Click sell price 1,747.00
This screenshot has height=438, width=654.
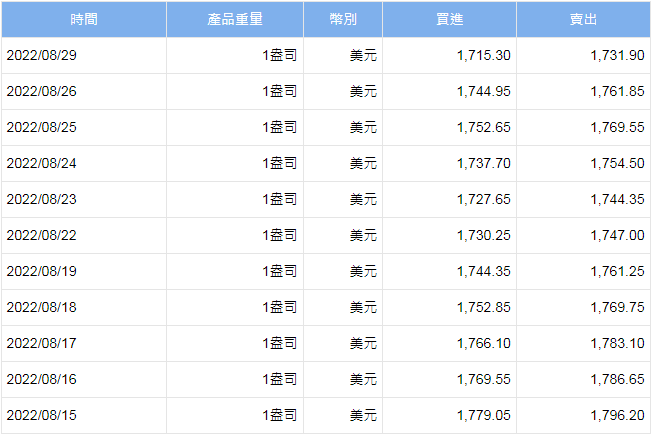pyautogui.click(x=617, y=235)
